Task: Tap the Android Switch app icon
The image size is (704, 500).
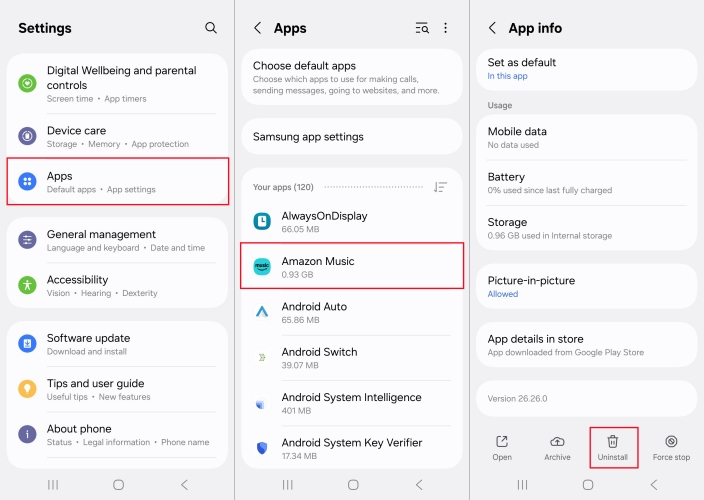Action: [262, 357]
